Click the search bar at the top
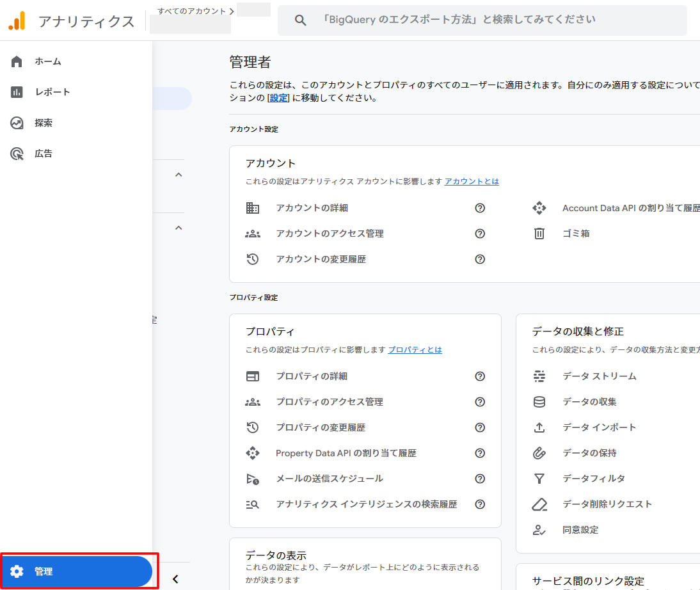The width and height of the screenshot is (700, 590). 480,20
